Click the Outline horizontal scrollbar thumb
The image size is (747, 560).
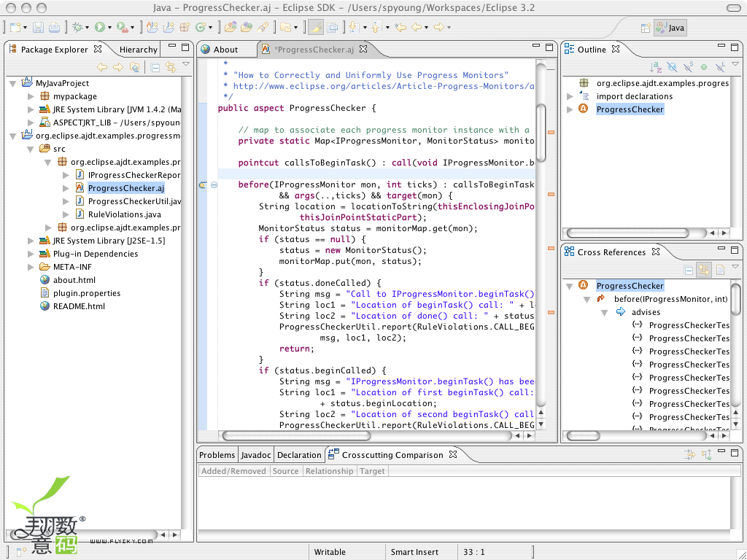coord(627,233)
